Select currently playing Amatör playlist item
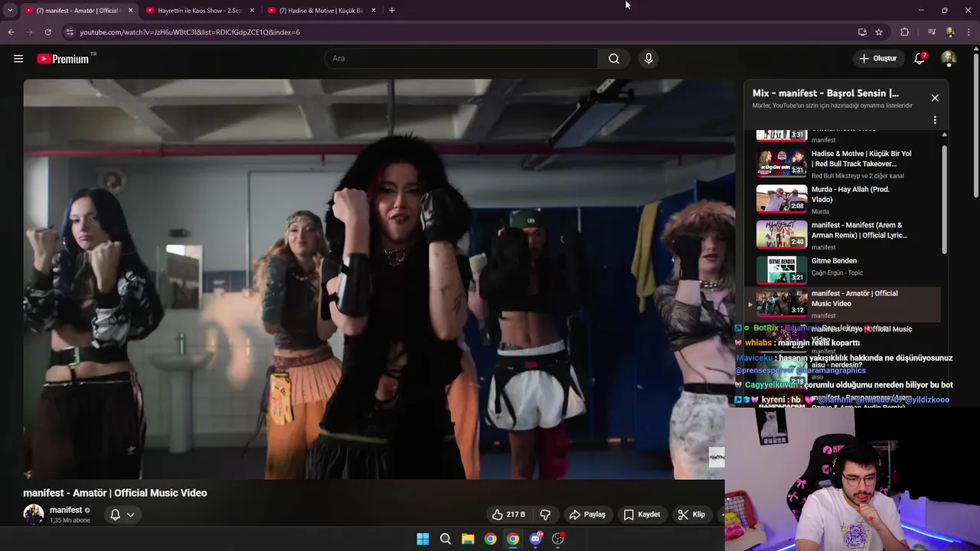The height and width of the screenshot is (551, 980). (842, 304)
